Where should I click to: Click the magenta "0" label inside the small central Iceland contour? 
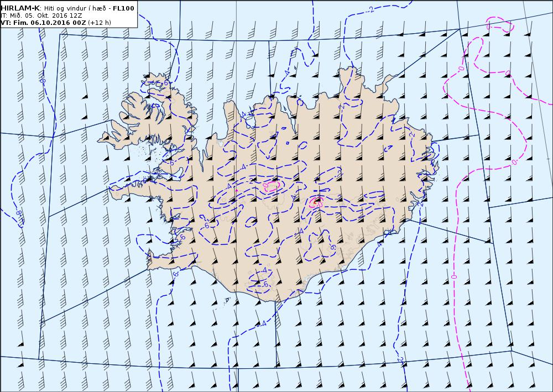(x=266, y=185)
